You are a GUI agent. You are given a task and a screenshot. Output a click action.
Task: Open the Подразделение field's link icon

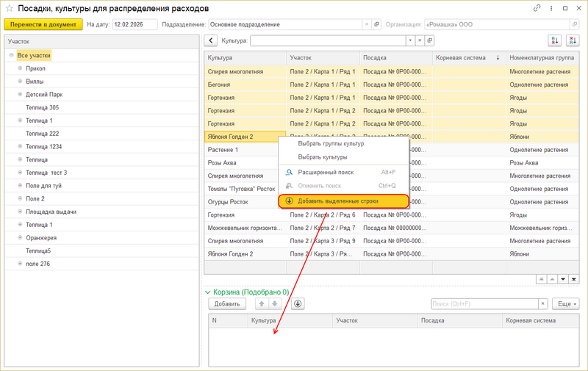point(377,24)
